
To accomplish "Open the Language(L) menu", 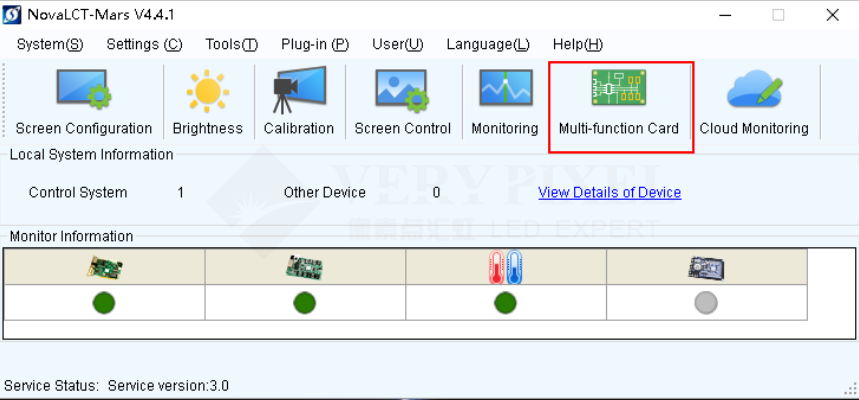I will click(x=488, y=44).
